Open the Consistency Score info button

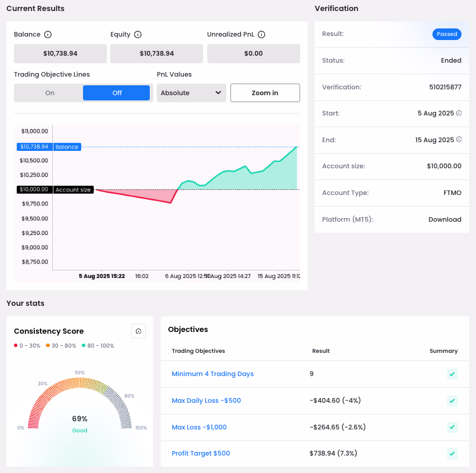click(x=138, y=331)
